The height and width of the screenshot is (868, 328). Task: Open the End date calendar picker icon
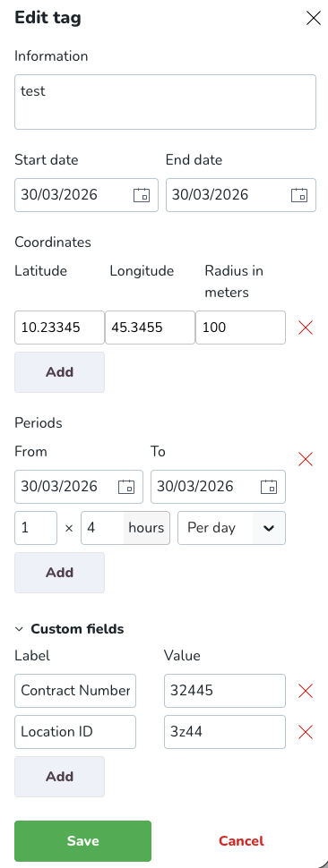pyautogui.click(x=299, y=195)
